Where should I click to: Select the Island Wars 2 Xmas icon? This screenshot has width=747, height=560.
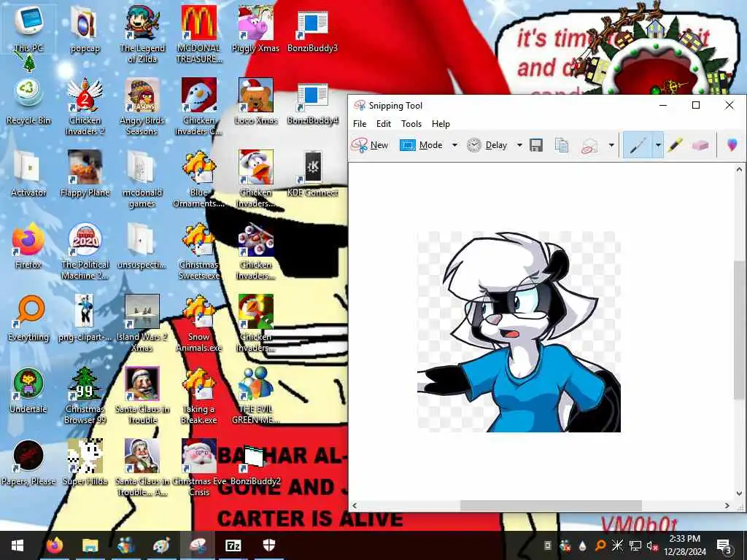pyautogui.click(x=142, y=324)
